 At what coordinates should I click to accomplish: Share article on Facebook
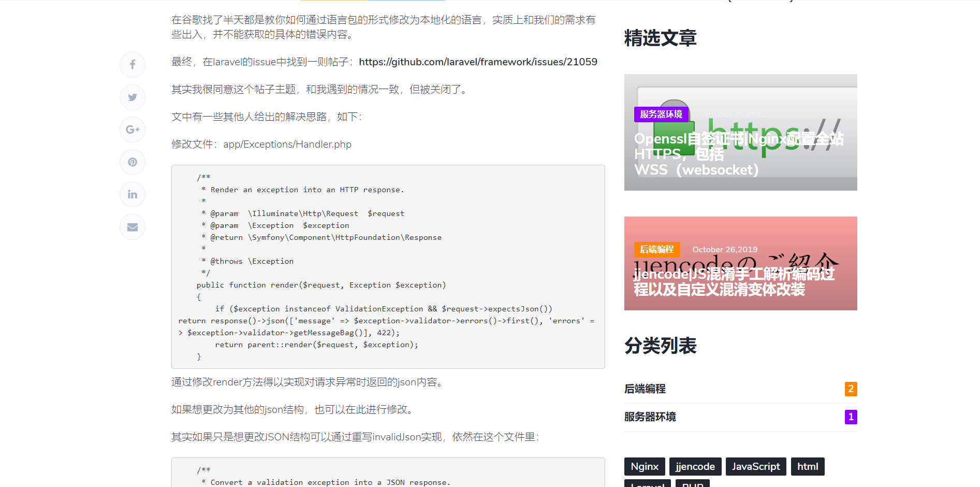[133, 65]
